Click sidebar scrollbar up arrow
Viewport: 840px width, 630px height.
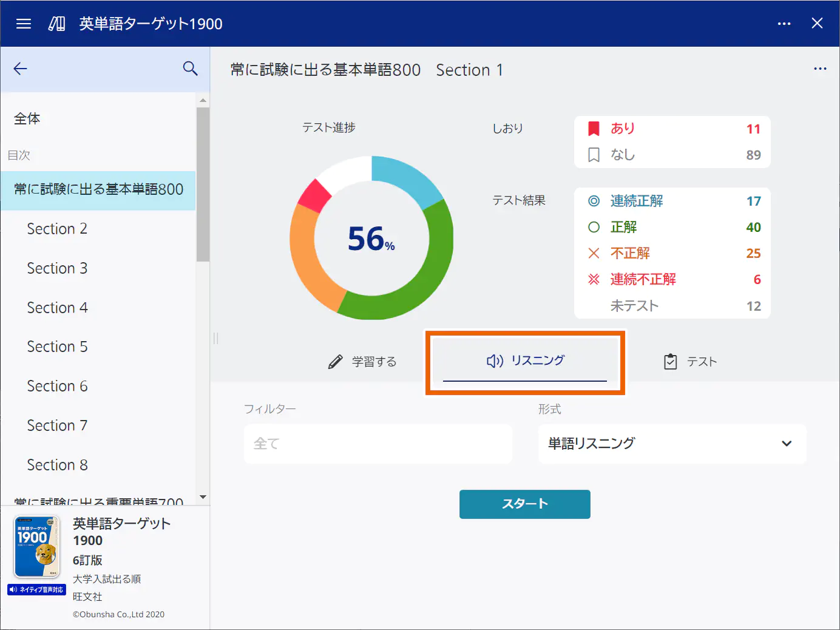pos(203,100)
